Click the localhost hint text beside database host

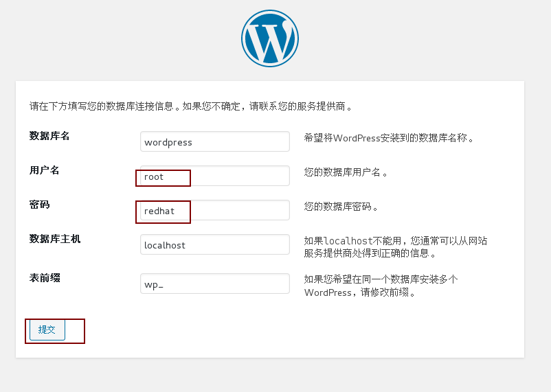pos(395,247)
